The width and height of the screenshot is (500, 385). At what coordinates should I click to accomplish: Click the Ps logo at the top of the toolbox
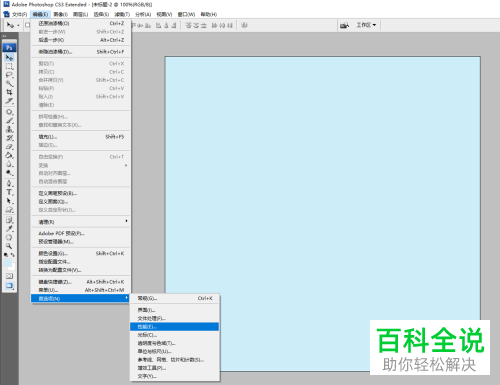(x=9, y=48)
